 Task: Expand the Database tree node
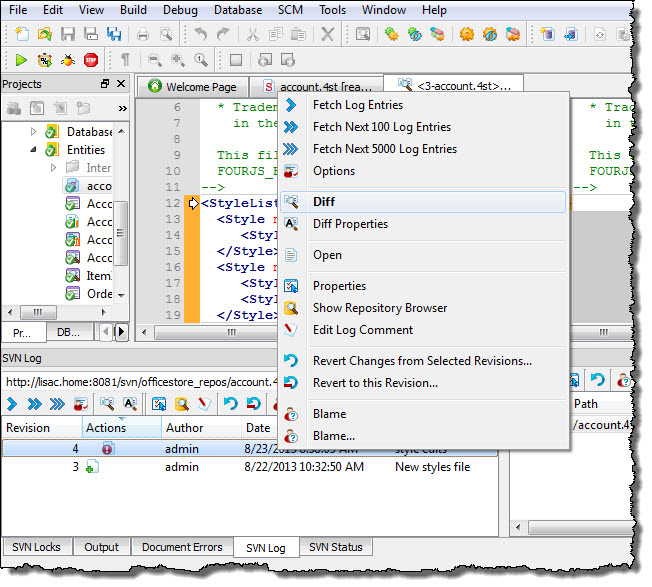[33, 132]
